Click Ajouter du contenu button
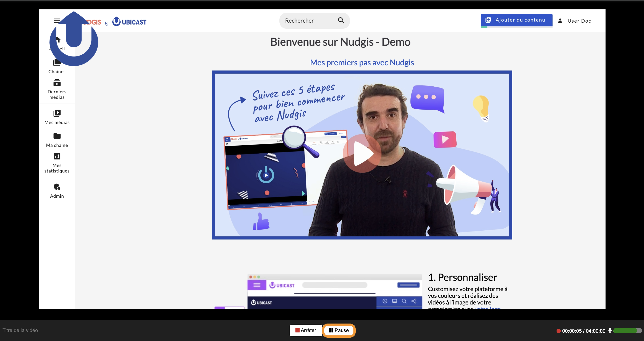Screen dimensions: 644x341 (x=516, y=20)
